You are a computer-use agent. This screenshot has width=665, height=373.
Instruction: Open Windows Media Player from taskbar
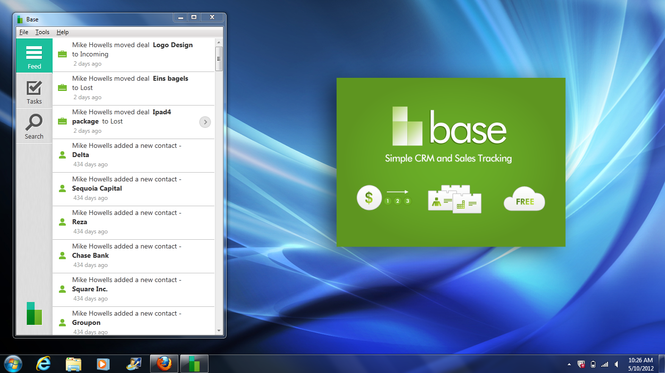[x=103, y=364]
